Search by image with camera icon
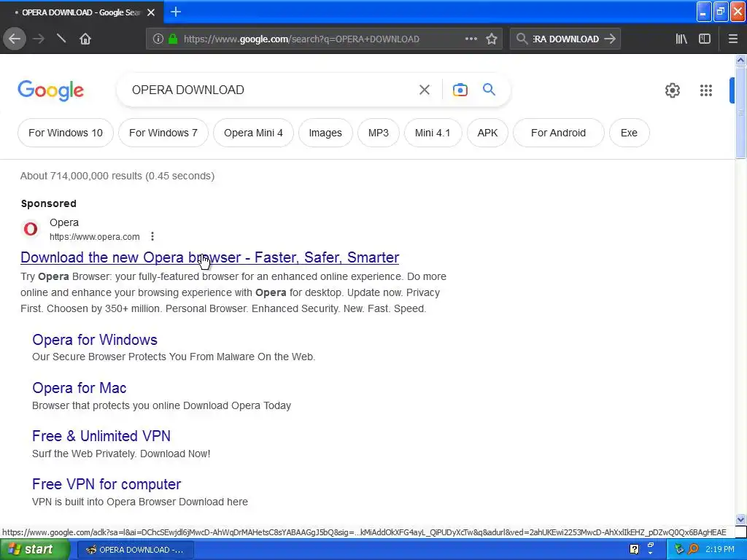 click(460, 90)
